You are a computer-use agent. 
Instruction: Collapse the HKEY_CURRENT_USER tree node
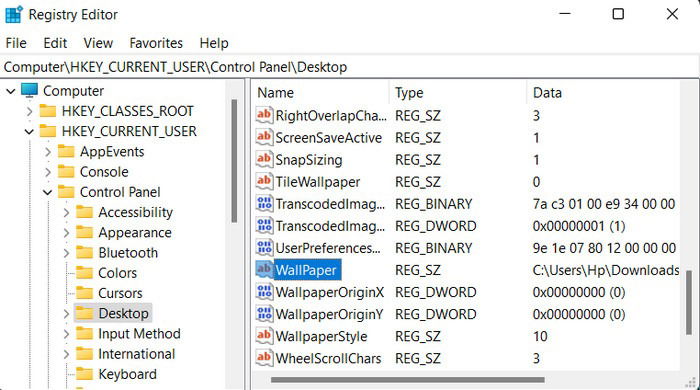point(29,132)
